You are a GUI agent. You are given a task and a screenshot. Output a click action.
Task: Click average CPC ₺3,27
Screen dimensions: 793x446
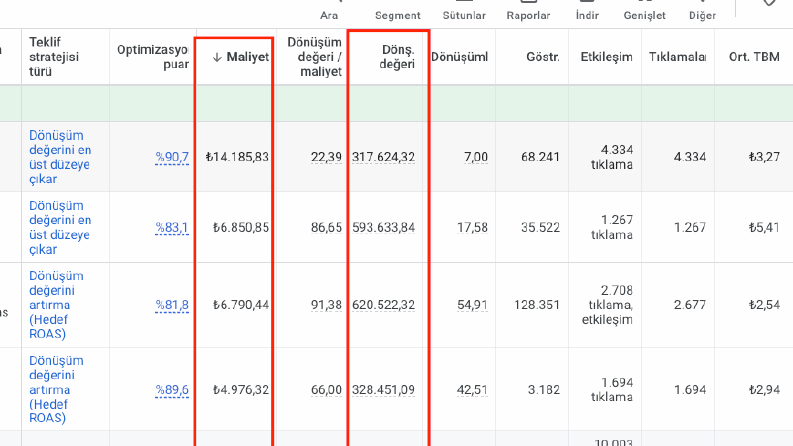764,157
